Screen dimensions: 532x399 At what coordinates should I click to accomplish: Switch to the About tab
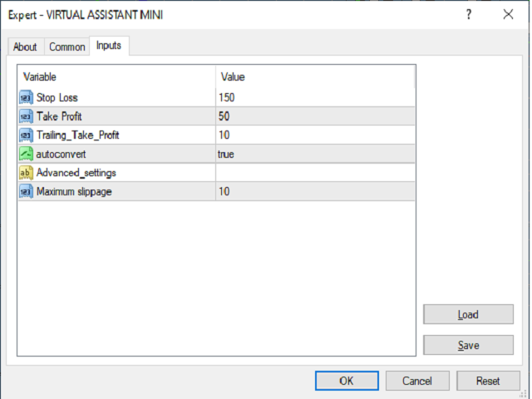point(25,47)
